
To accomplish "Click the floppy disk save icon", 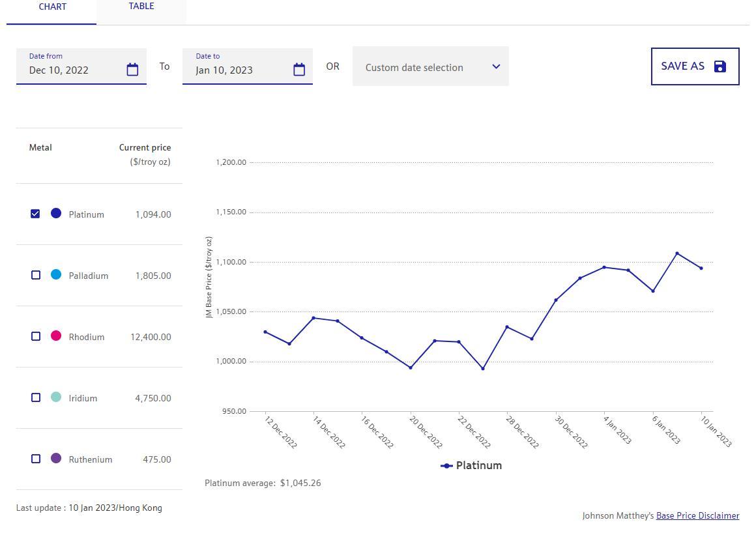I will coord(720,66).
